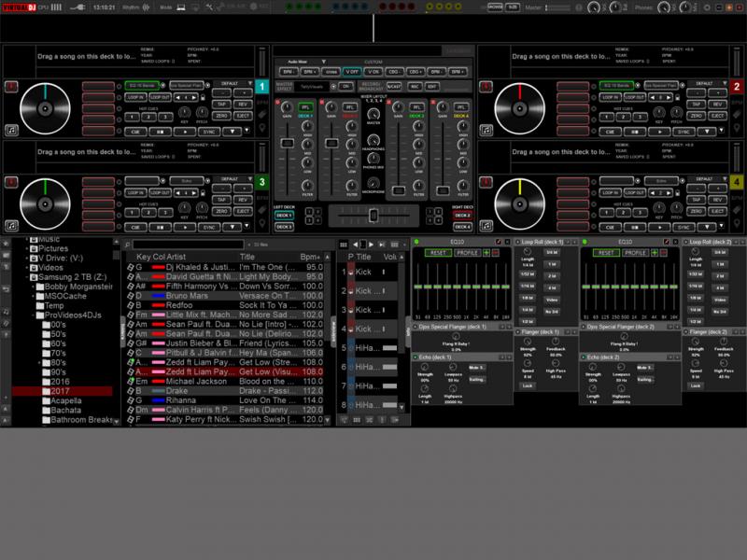This screenshot has width=747, height=560.
Task: Select DECK 4 as right deck
Action: 462,227
